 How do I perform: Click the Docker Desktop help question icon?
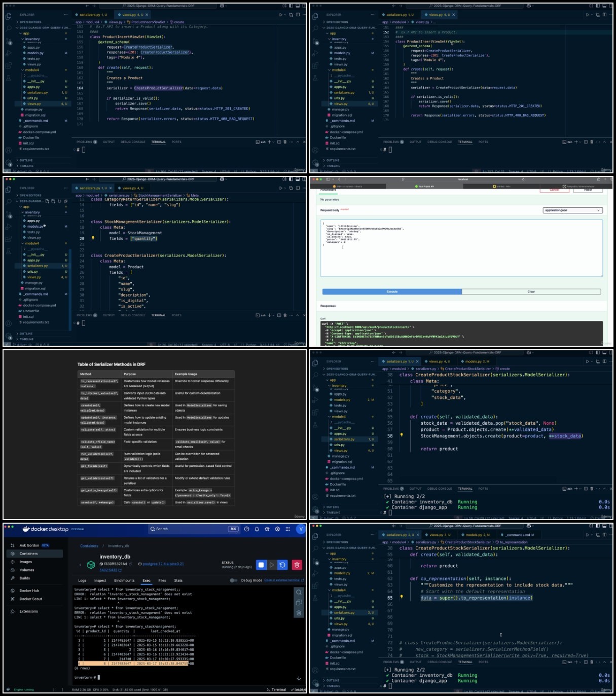click(246, 529)
